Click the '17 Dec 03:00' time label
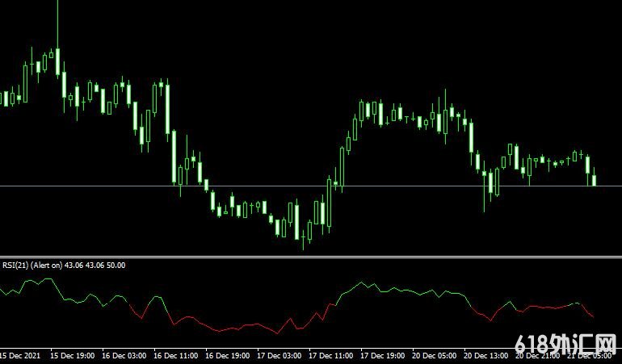622x364 pixels. pos(279,356)
